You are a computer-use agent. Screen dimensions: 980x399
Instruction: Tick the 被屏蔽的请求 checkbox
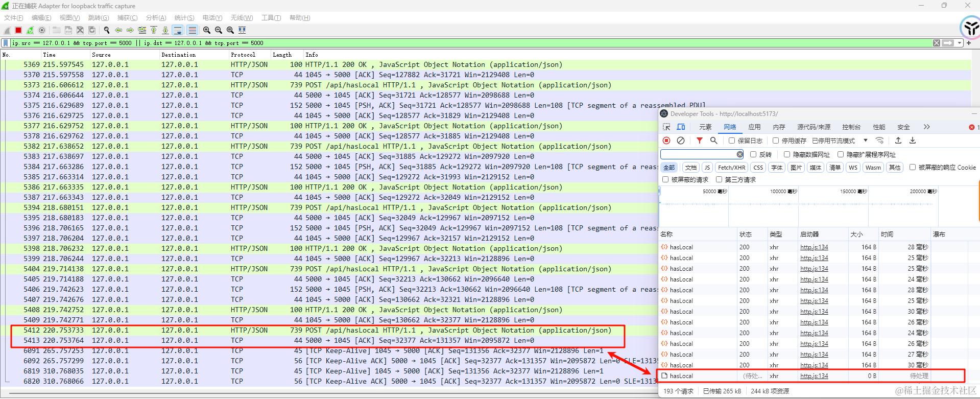point(665,179)
